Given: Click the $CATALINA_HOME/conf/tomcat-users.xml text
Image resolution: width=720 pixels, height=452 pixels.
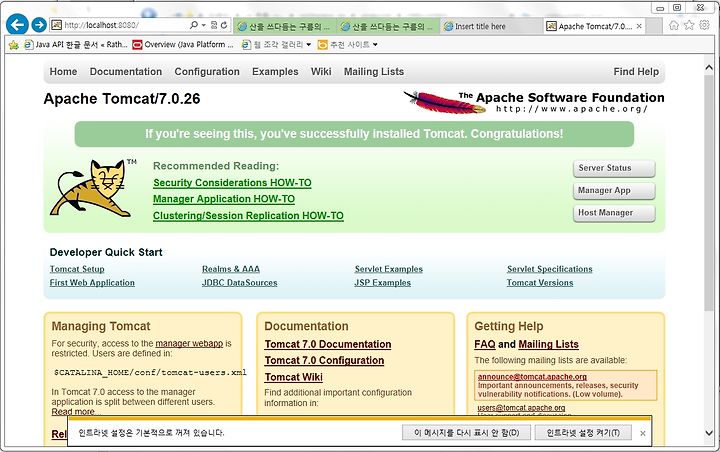Looking at the screenshot, I should point(150,373).
